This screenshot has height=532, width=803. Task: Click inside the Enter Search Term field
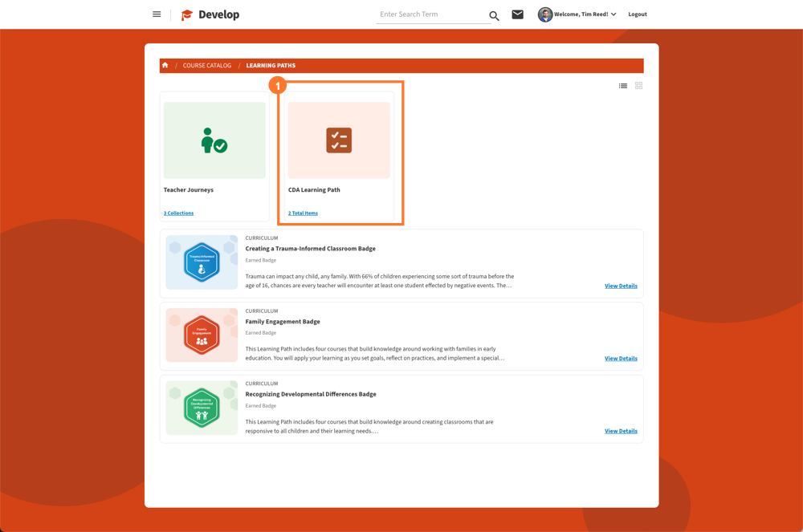[431, 14]
